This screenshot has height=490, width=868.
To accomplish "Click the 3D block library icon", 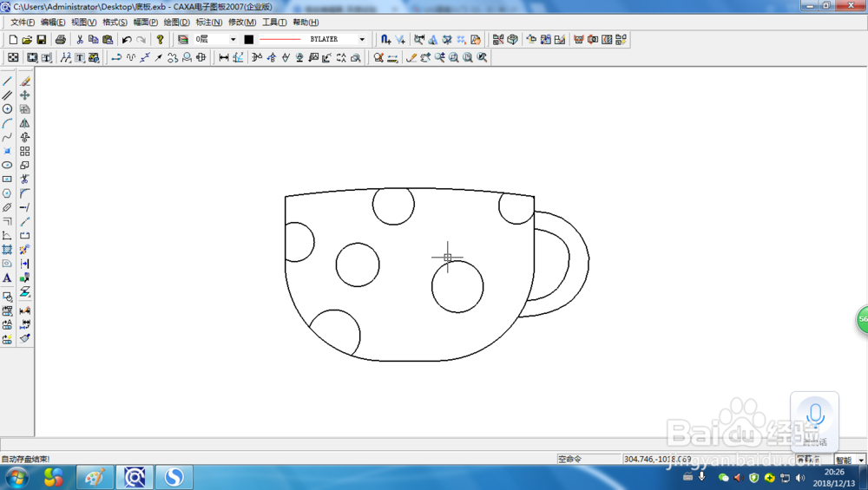I will pyautogui.click(x=513, y=39).
